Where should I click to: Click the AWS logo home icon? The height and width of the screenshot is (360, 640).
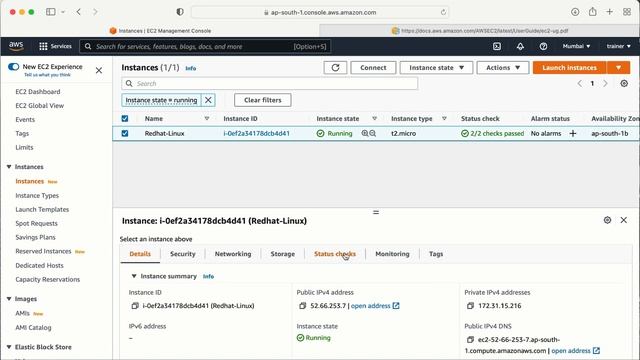(x=16, y=46)
